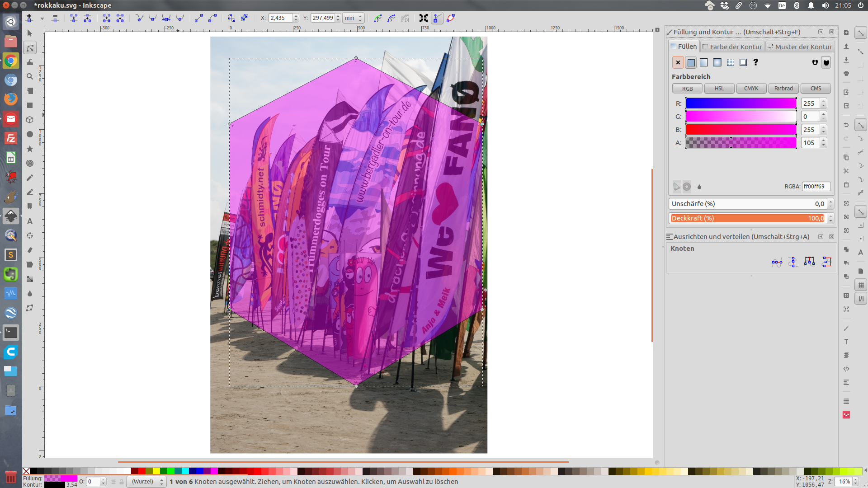Viewport: 868px width, 488px height.
Task: Open the (Wurzel) layer dropdown
Action: point(146,482)
